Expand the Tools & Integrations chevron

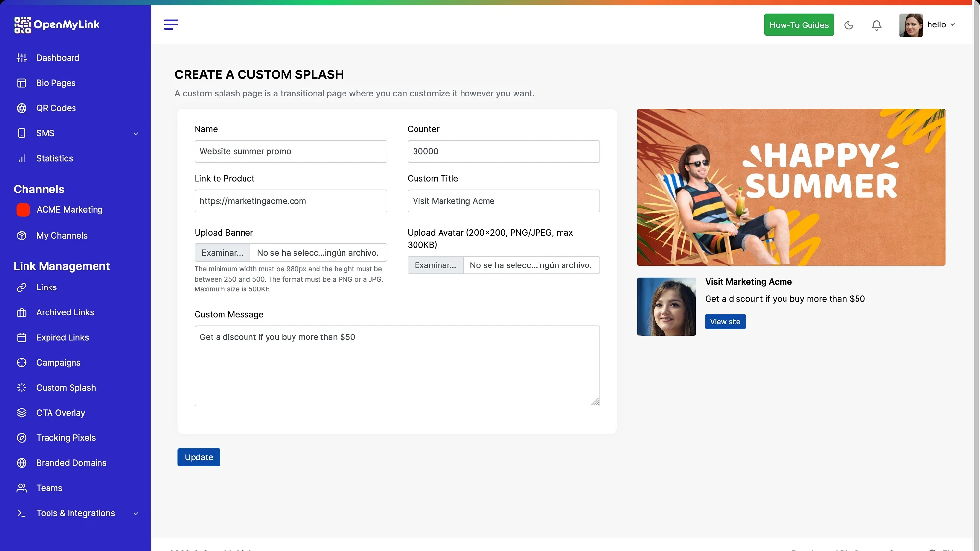coord(136,514)
